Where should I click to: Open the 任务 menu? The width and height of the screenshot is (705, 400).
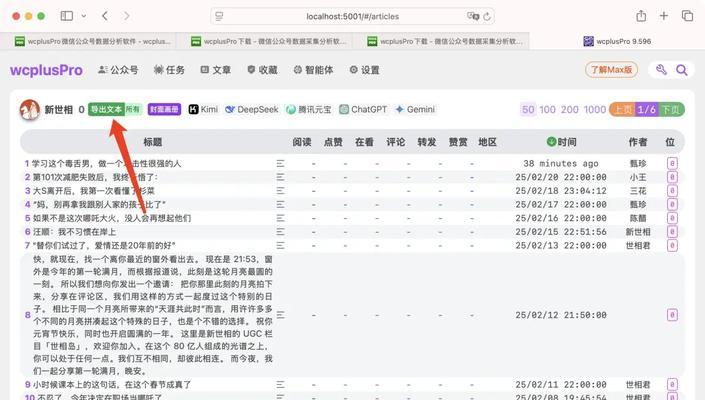[169, 70]
